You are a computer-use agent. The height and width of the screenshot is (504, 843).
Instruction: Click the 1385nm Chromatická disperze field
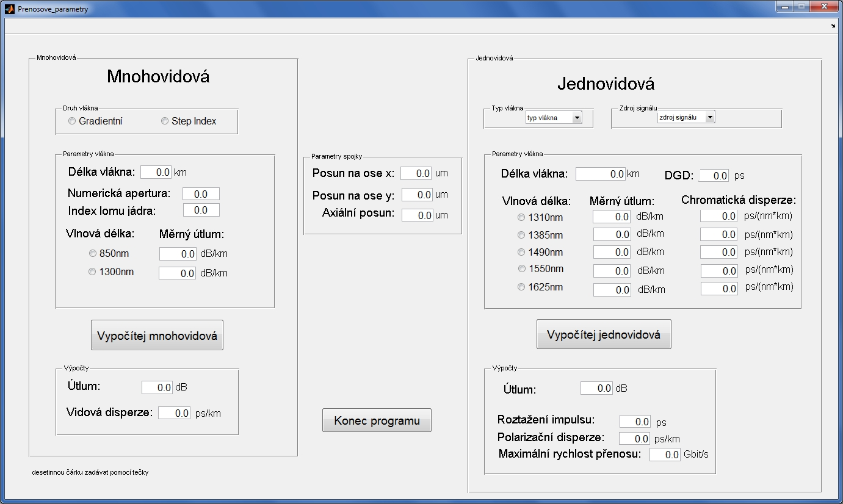click(719, 234)
